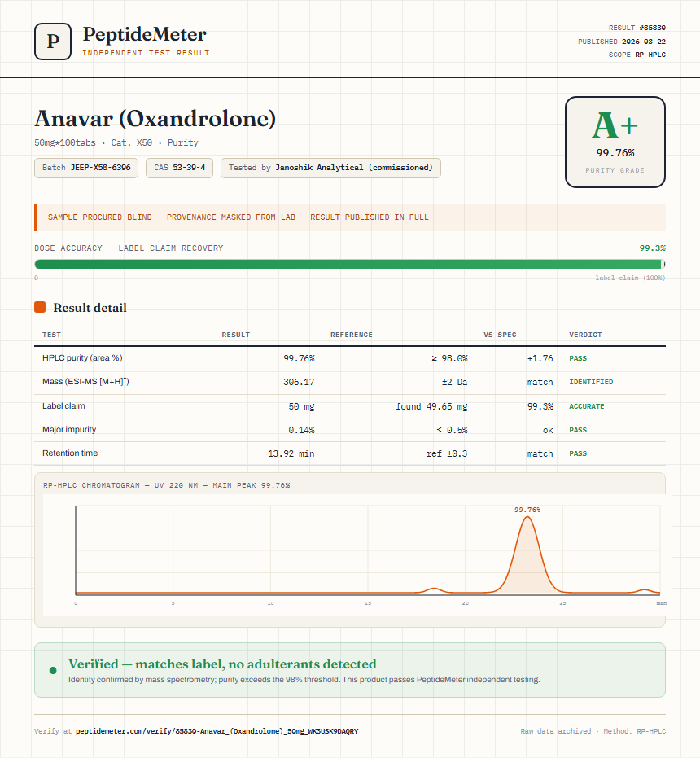
Task: Click the PASS verdict for HPLC purity
Action: 578,358
